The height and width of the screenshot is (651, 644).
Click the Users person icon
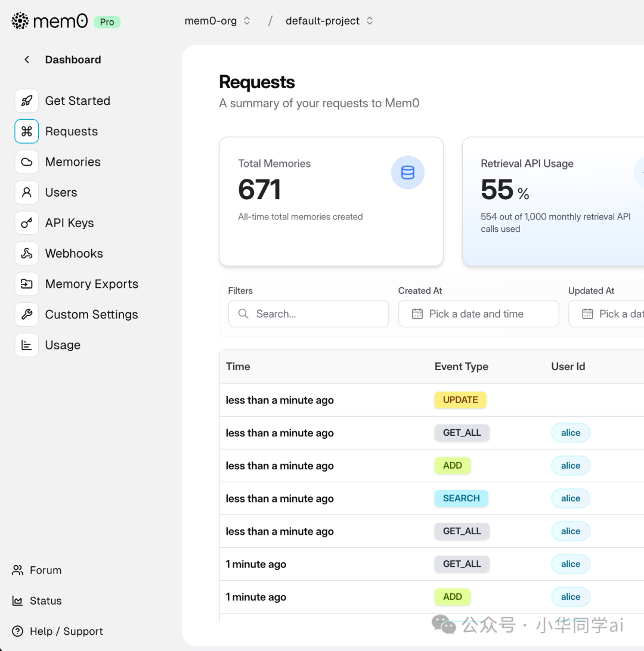click(27, 192)
